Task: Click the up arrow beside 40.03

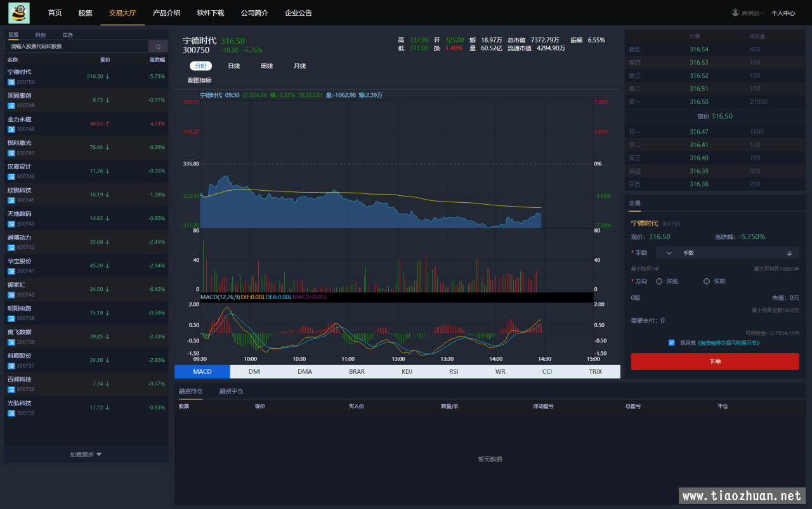Action: click(x=107, y=124)
